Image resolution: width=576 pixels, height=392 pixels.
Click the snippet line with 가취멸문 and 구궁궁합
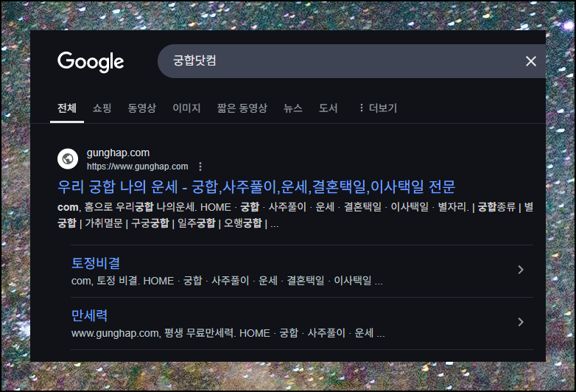168,223
